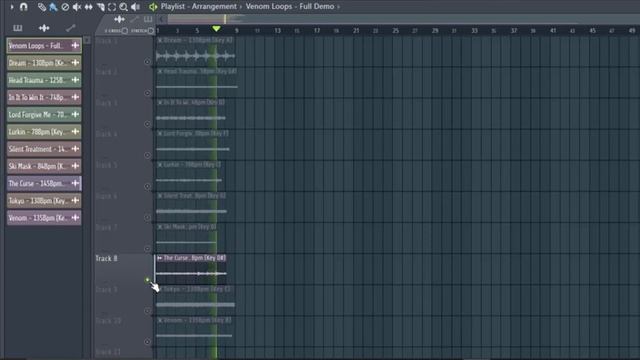Toggle mute switch on Track 1
The width and height of the screenshot is (640, 360).
coord(147,62)
